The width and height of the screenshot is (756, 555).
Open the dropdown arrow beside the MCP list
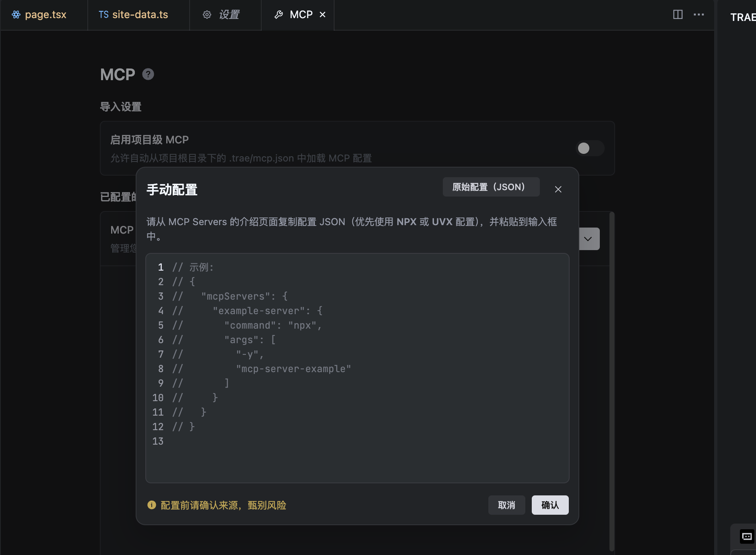[x=589, y=239]
